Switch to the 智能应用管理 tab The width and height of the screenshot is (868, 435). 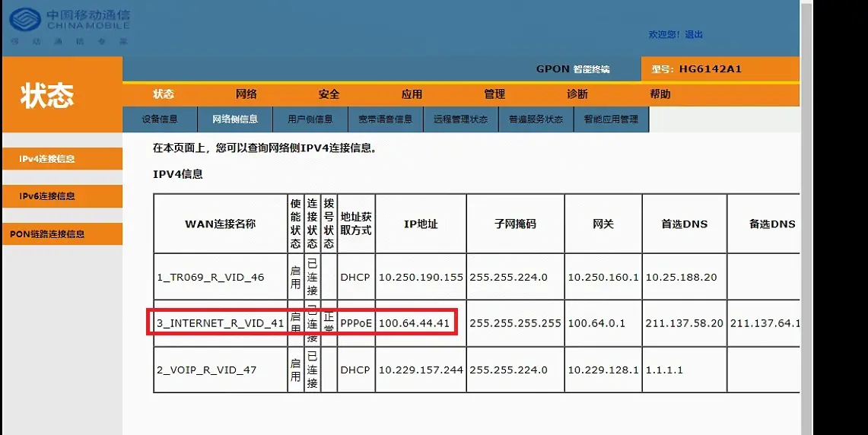[x=612, y=119]
